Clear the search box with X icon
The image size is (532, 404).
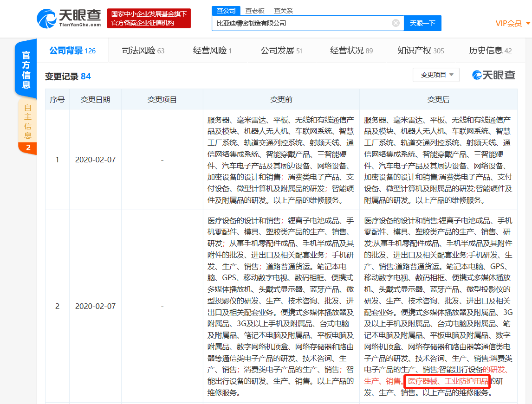point(396,23)
